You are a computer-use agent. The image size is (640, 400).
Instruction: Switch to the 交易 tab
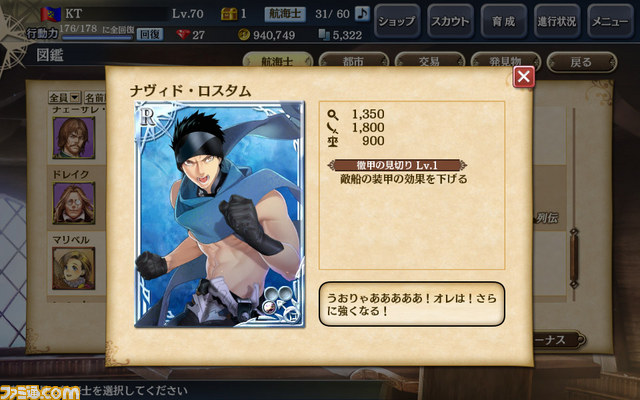429,62
